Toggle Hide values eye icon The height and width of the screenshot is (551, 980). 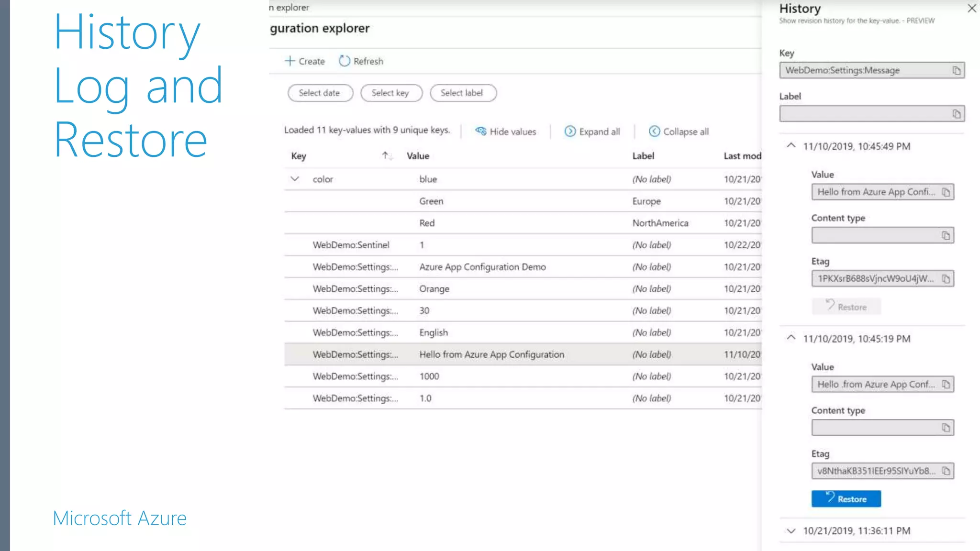pyautogui.click(x=480, y=132)
